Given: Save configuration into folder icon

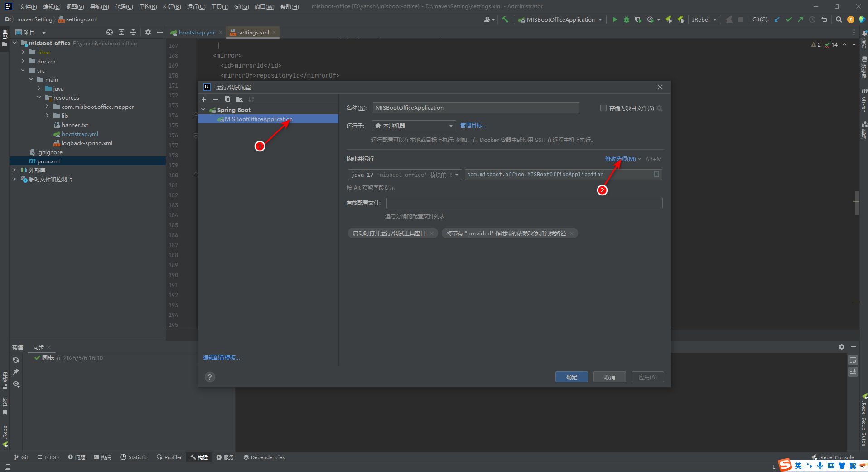Looking at the screenshot, I should point(239,99).
